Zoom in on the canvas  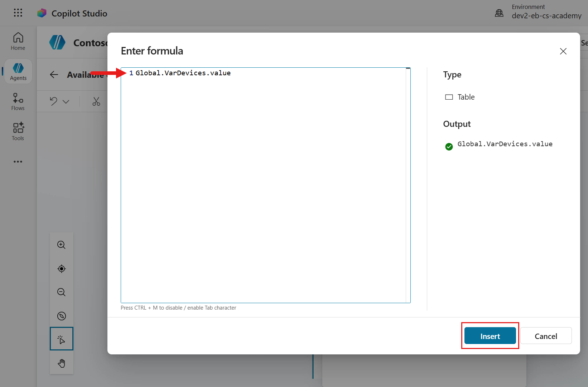tap(62, 245)
